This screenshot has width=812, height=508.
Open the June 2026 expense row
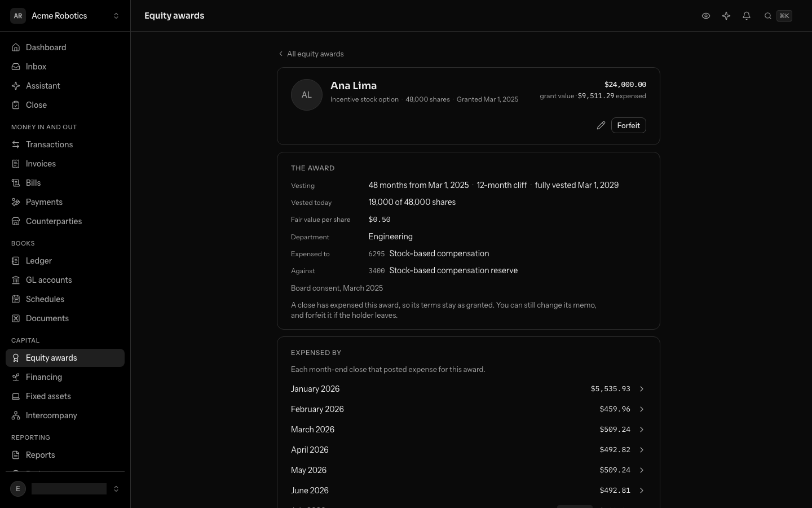(468, 491)
